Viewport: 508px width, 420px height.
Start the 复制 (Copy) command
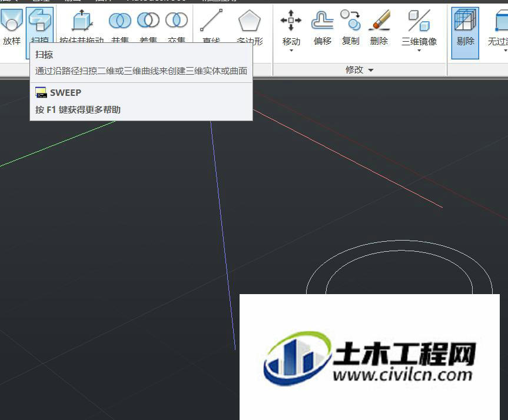coord(351,27)
